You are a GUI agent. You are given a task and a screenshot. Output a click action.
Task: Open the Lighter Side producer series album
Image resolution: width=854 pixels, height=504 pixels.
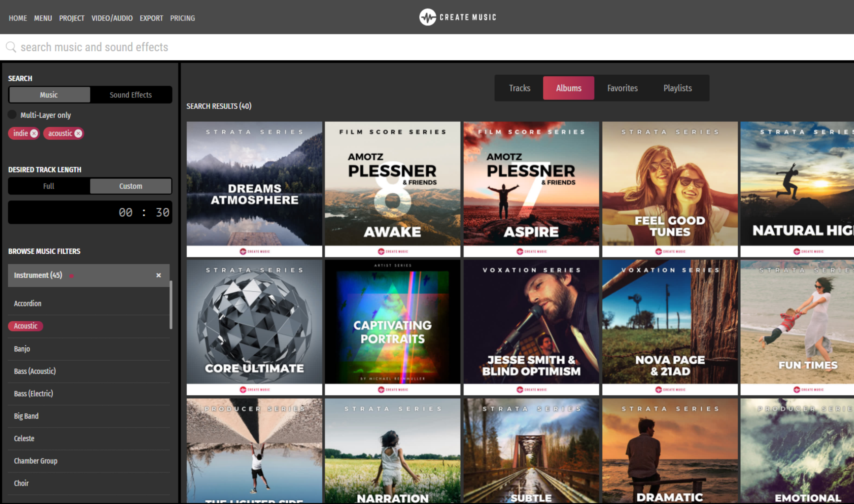point(254,451)
